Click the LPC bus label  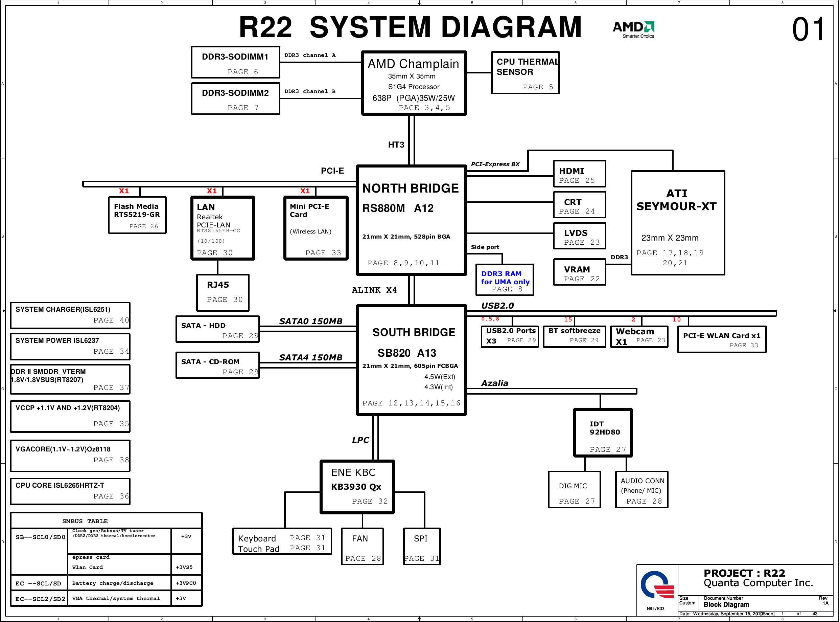tap(360, 440)
